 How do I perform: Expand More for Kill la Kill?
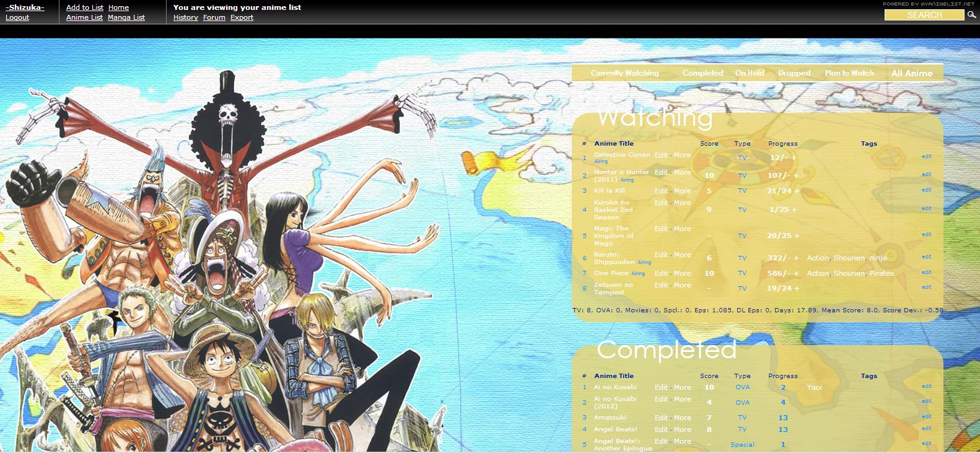[x=682, y=191]
